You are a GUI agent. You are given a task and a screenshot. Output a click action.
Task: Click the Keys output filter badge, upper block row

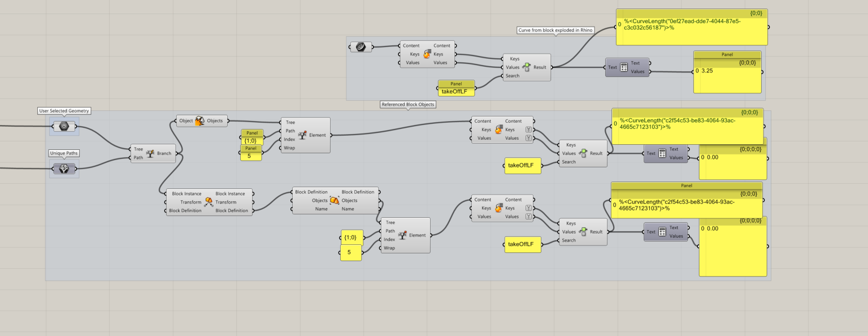[x=528, y=130]
